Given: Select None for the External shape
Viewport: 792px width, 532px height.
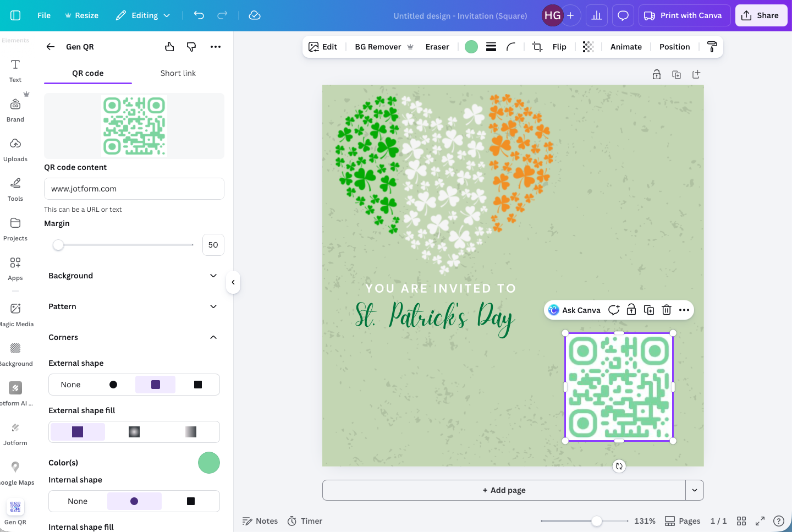Looking at the screenshot, I should (70, 384).
